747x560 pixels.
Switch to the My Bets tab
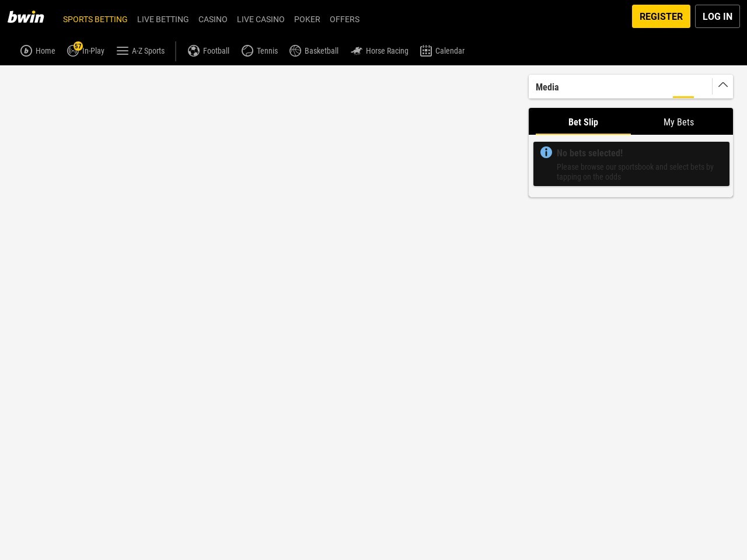pos(679,122)
